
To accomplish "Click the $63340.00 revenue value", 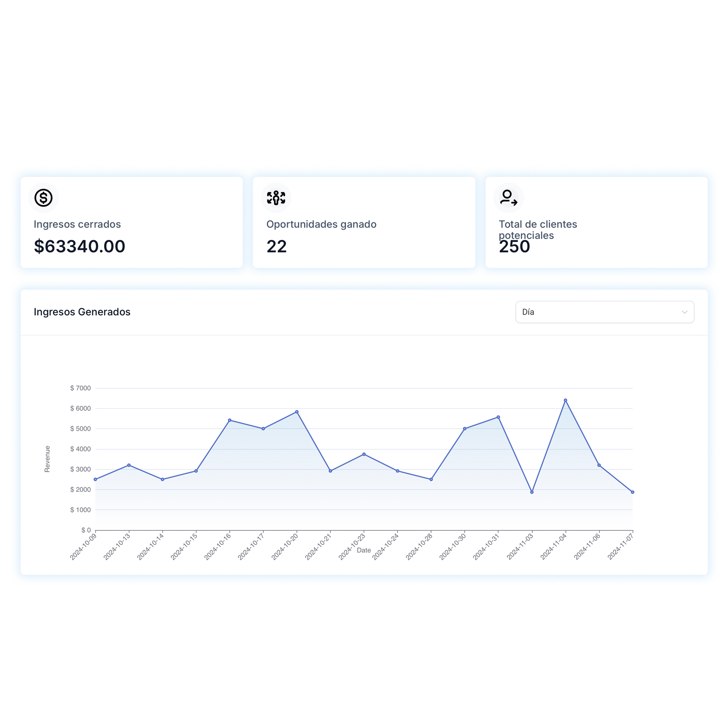I will [x=79, y=246].
